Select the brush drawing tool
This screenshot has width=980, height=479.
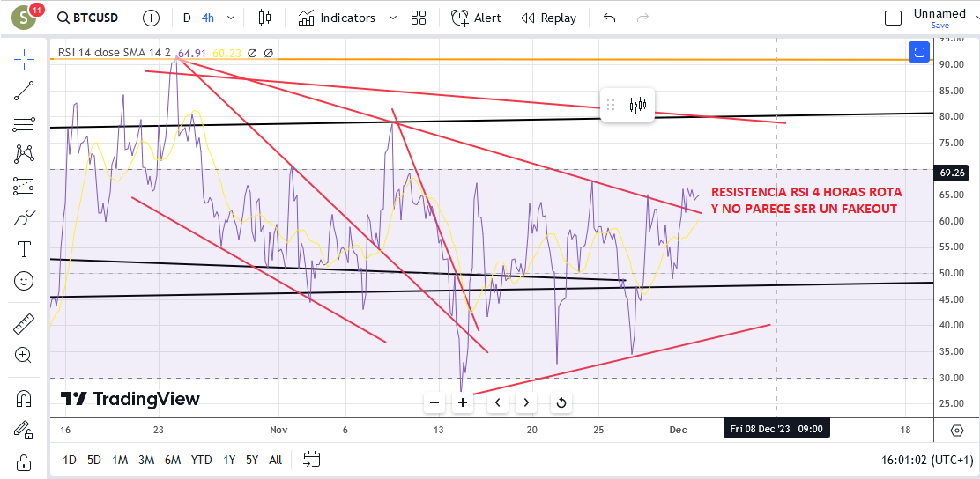coord(24,218)
